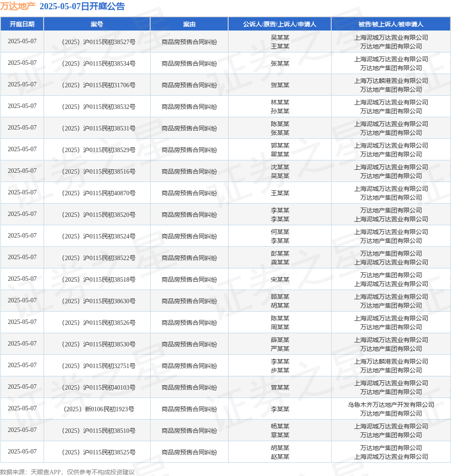The height and width of the screenshot is (476, 451).
Task: Select the 案号 column header
Action: coord(97,24)
